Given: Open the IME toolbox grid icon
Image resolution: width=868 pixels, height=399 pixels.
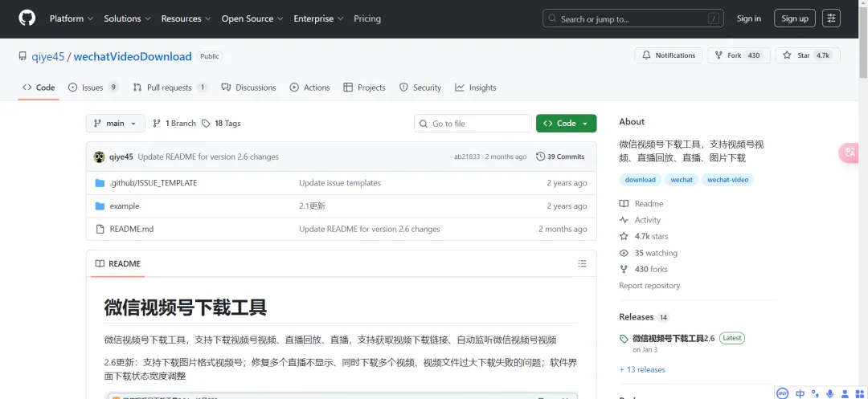Looking at the screenshot, I should click(x=858, y=393).
